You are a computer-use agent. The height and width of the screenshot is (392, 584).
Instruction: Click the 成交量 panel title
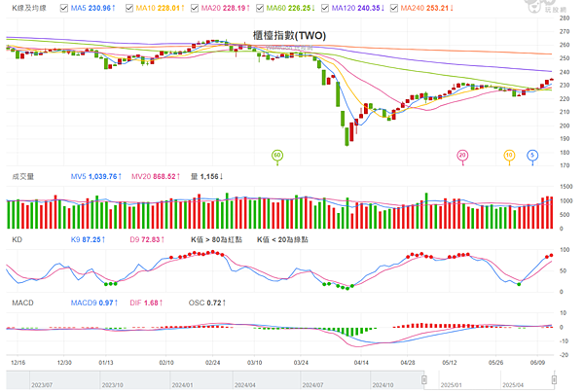[x=23, y=176]
